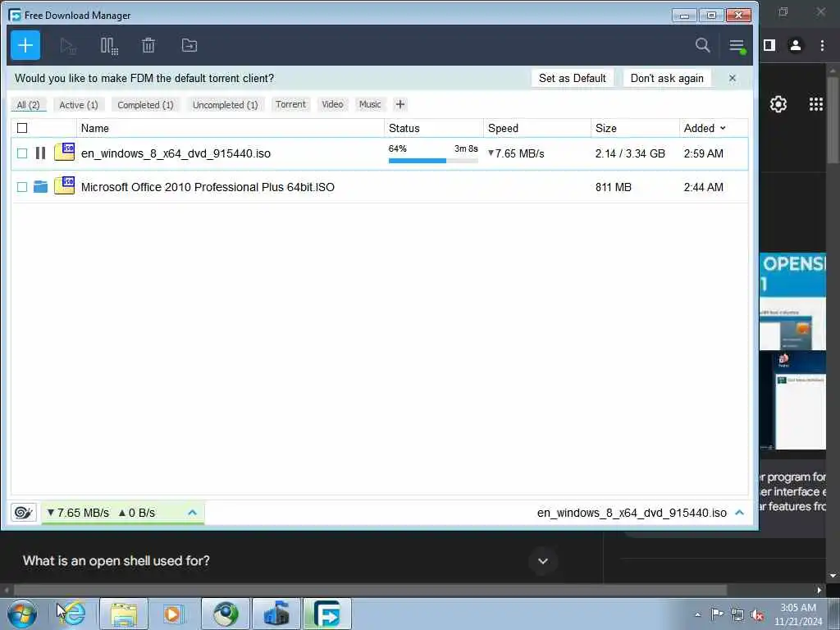Screen dimensions: 840x630
Task: Select the Torrent filter tab
Action: (x=291, y=104)
